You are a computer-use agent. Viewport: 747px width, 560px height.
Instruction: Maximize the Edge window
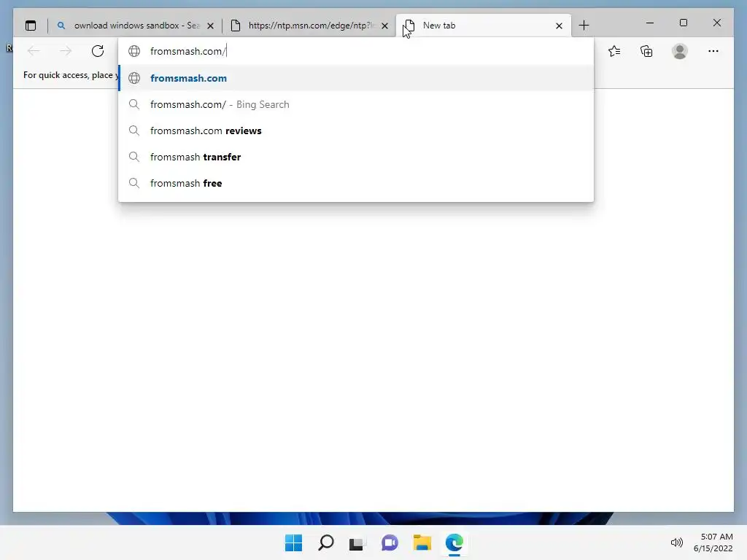(x=683, y=23)
